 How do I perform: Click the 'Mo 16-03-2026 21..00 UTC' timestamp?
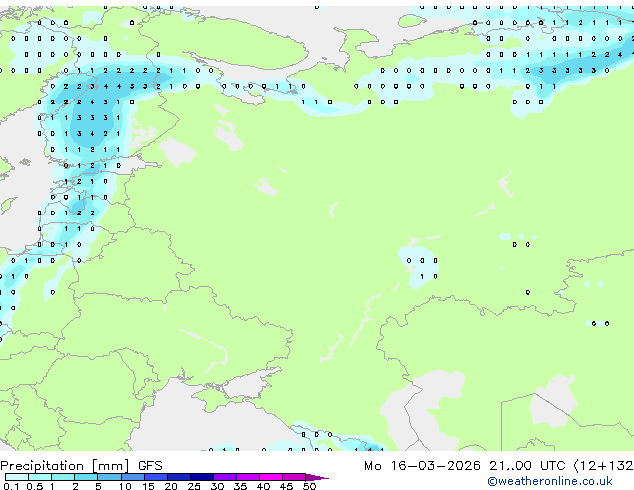464,466
